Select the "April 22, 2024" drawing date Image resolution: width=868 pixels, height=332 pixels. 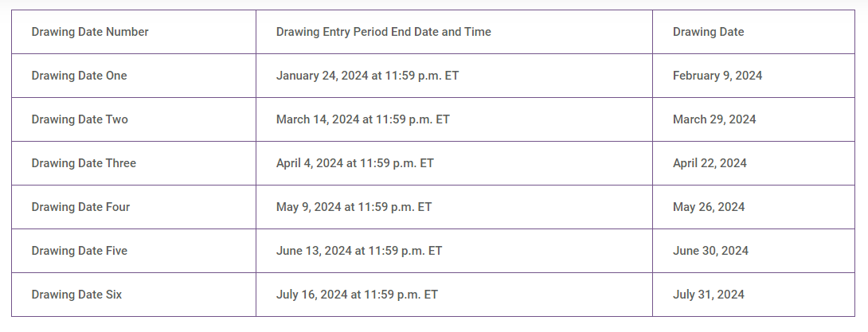(x=710, y=163)
